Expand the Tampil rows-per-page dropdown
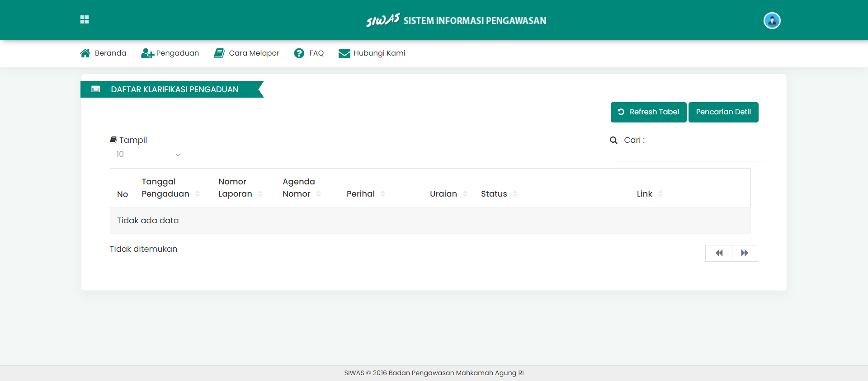The image size is (868, 381). pyautogui.click(x=146, y=155)
